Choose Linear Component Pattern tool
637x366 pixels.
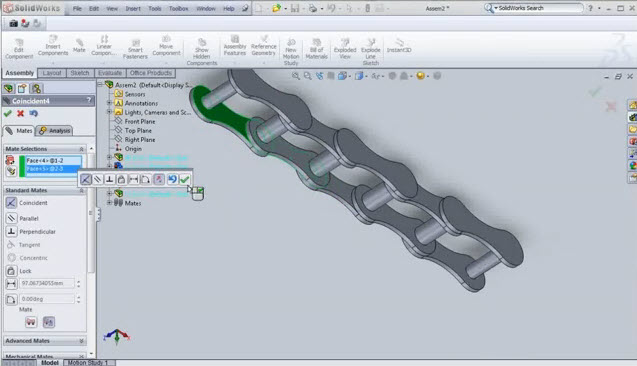point(104,45)
